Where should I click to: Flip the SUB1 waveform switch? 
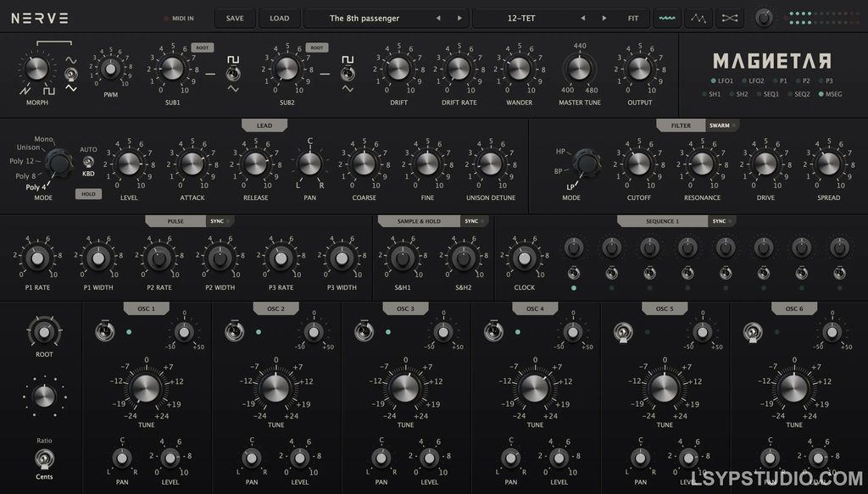click(x=233, y=74)
